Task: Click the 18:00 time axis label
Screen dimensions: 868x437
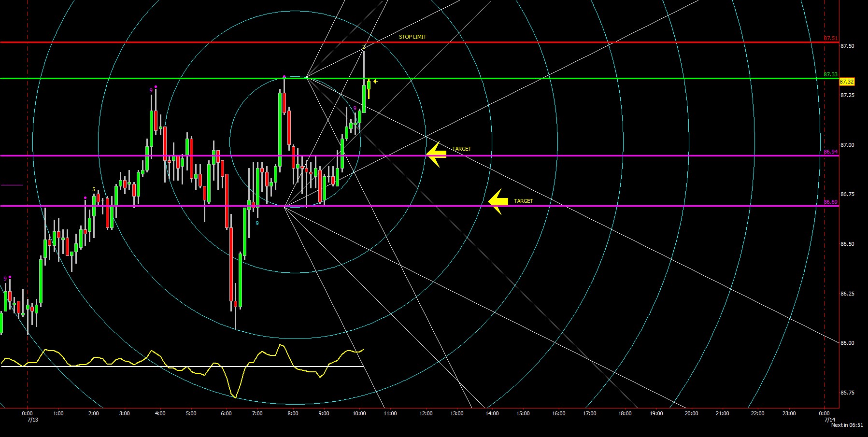Action: 625,413
